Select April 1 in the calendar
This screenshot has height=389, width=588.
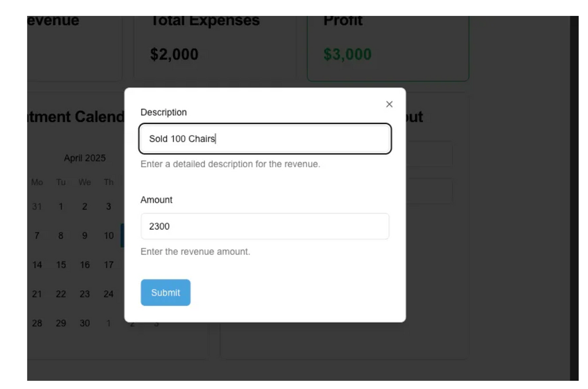[x=61, y=207]
